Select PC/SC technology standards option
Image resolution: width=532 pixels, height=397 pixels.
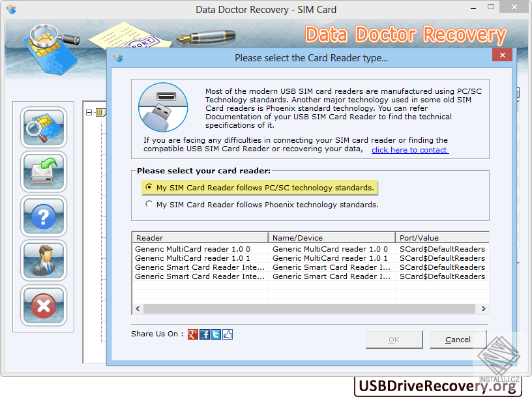[x=149, y=187]
